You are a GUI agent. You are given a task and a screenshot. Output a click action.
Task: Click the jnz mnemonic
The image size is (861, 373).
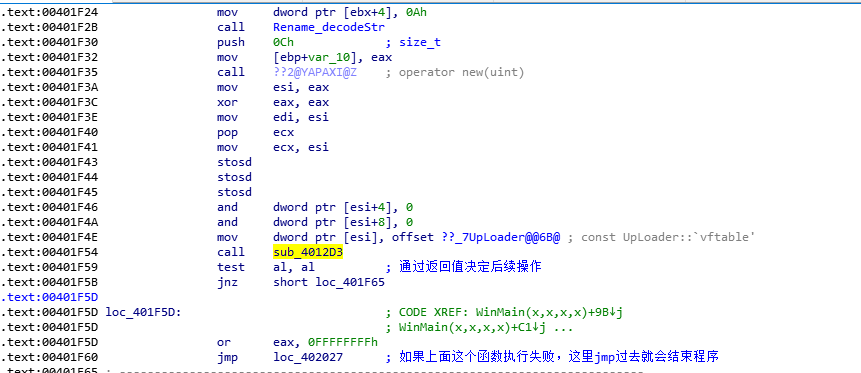[227, 282]
